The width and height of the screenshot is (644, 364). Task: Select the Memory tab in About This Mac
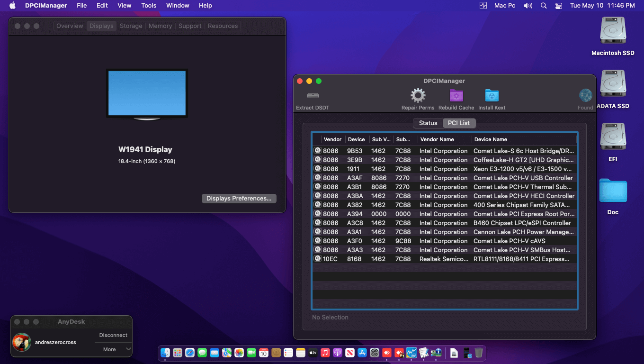pyautogui.click(x=160, y=26)
